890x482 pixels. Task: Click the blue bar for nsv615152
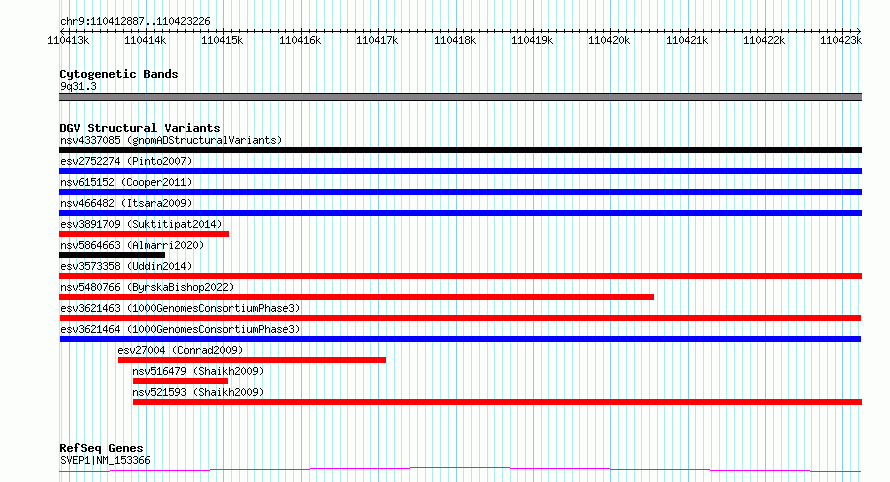(460, 192)
